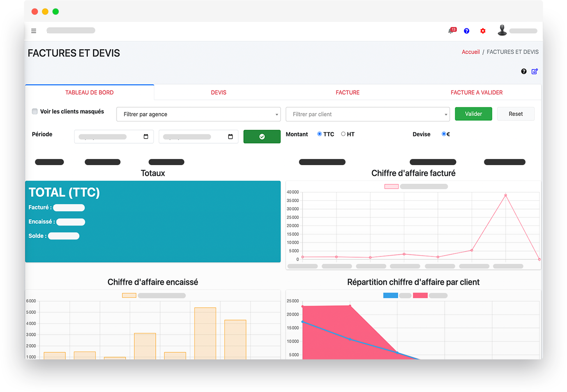This screenshot has height=392, width=567.
Task: Click the blue edit page icon
Action: pos(535,71)
